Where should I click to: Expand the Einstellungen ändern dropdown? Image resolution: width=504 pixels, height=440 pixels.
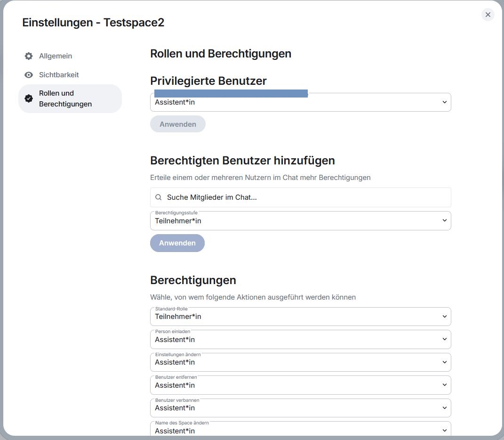click(300, 362)
